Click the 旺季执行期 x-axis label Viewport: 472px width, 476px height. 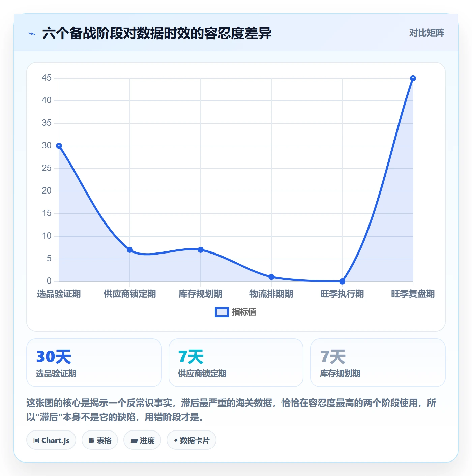pos(342,294)
